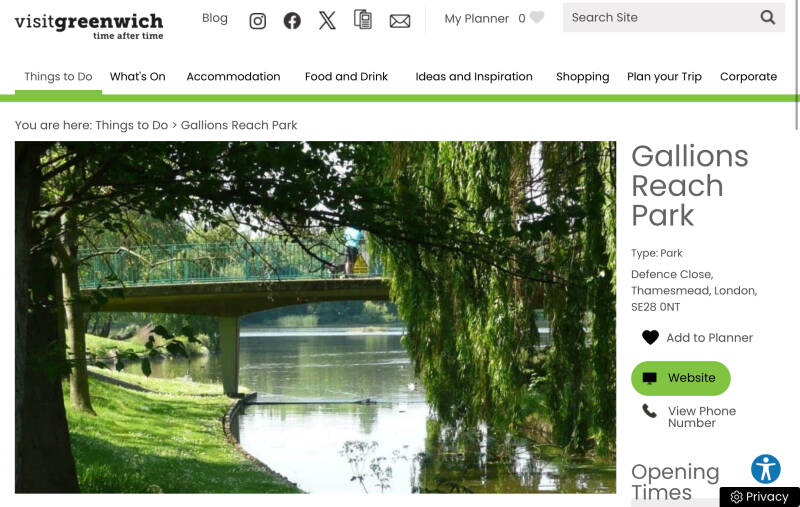Toggle Add to Planner heart
Screen dimensions: 800x507
pyautogui.click(x=651, y=338)
